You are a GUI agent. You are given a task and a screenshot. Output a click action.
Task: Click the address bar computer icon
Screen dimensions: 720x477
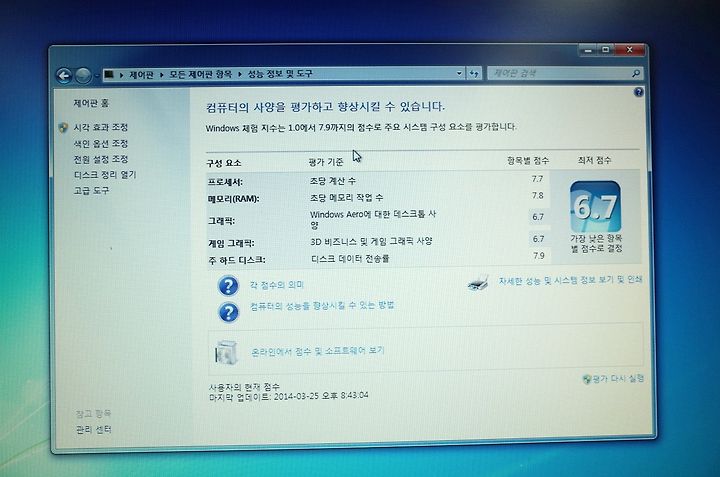coord(109,74)
